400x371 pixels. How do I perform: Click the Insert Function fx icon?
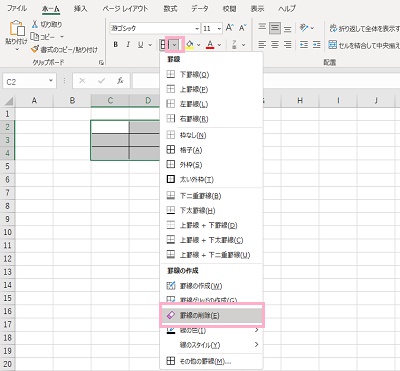click(x=120, y=81)
